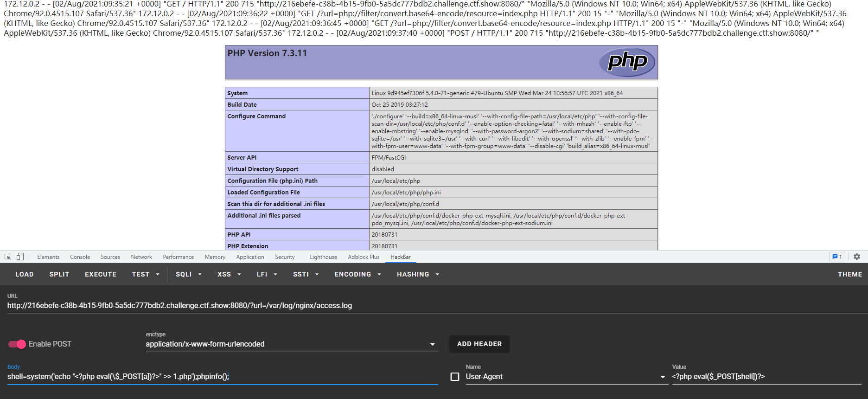This screenshot has width=868, height=399.
Task: Select the Scan this dir label
Action: point(276,204)
